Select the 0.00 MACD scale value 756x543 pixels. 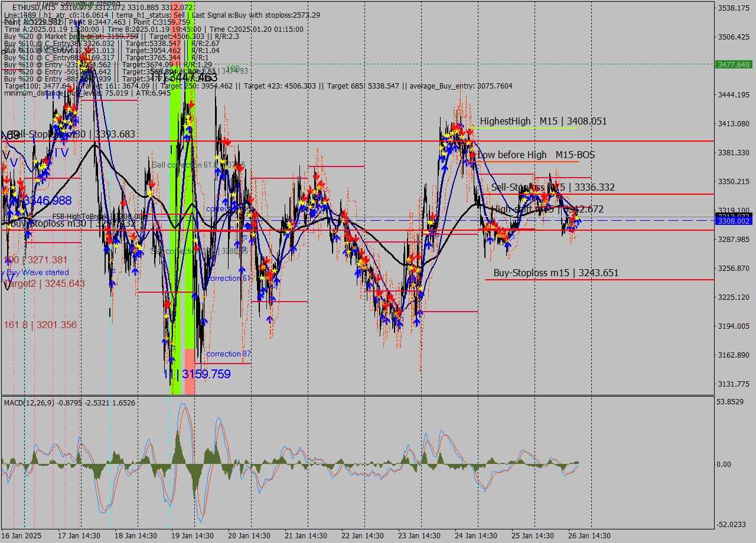(x=724, y=464)
